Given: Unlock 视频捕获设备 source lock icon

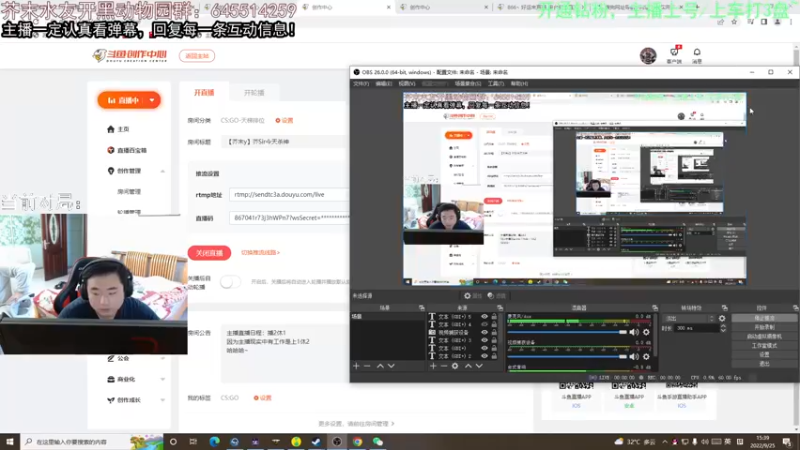Looking at the screenshot, I should [x=494, y=332].
